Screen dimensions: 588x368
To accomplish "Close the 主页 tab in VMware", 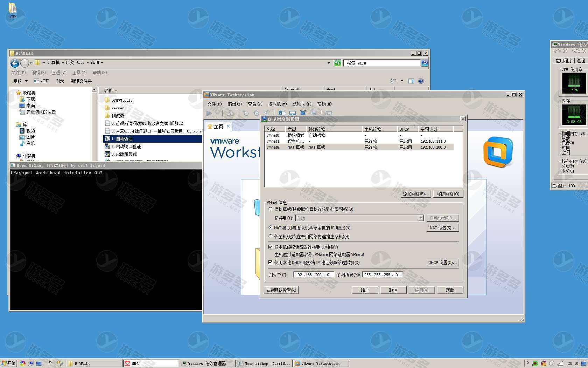I will (x=228, y=126).
